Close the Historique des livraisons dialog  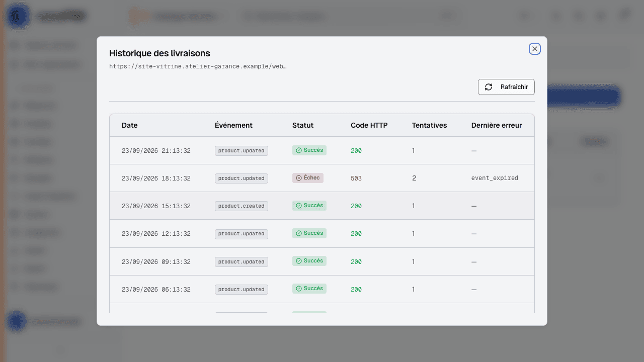pyautogui.click(x=535, y=49)
